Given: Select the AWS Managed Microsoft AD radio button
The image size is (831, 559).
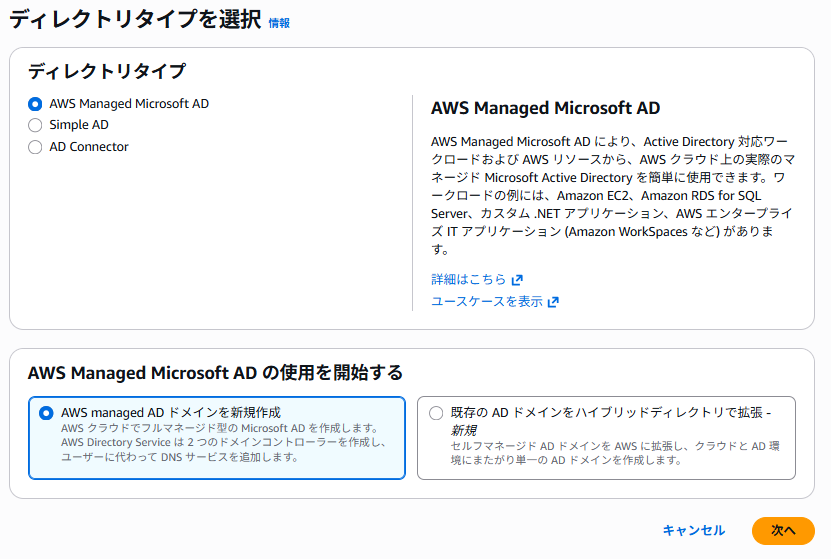Looking at the screenshot, I should 36,104.
